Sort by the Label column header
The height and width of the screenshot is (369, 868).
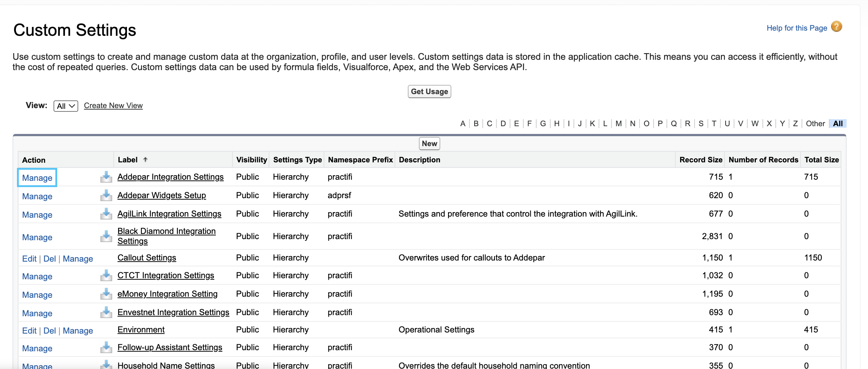128,160
